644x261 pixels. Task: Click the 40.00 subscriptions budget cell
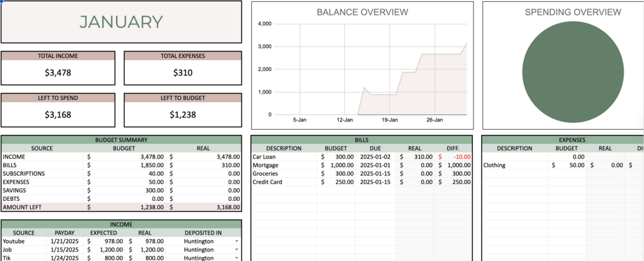coord(125,173)
